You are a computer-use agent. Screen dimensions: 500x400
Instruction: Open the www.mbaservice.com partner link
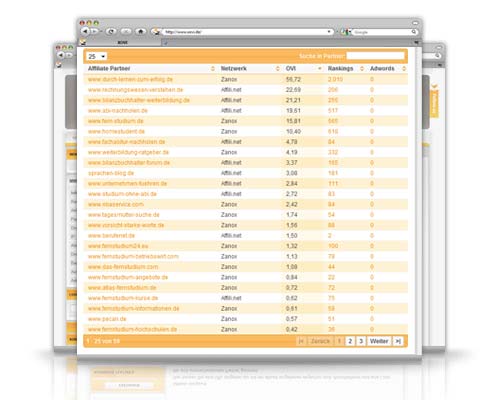pyautogui.click(x=116, y=204)
